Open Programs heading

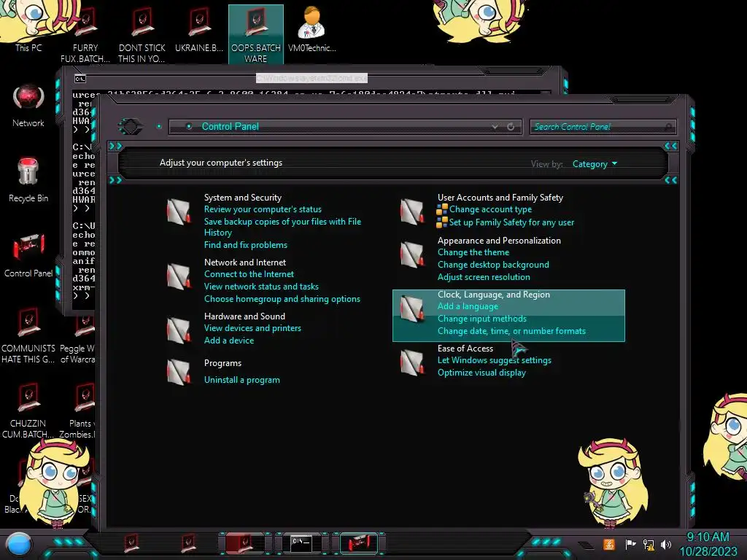[222, 363]
